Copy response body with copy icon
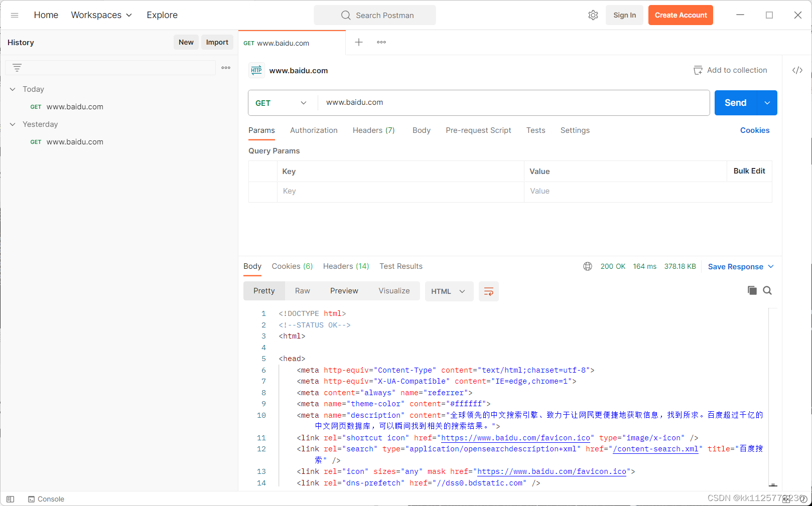This screenshot has width=812, height=506. 752,290
